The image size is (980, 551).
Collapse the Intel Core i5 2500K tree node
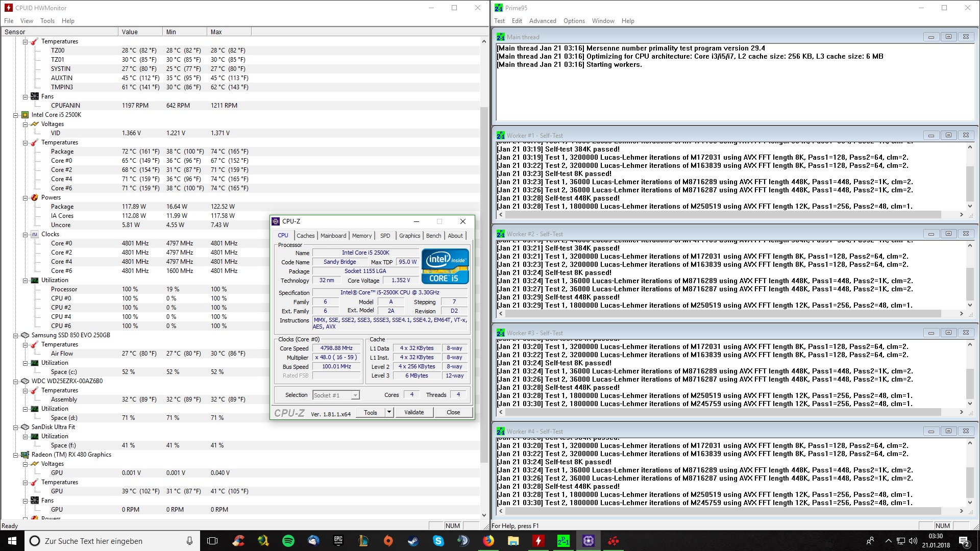pyautogui.click(x=16, y=115)
